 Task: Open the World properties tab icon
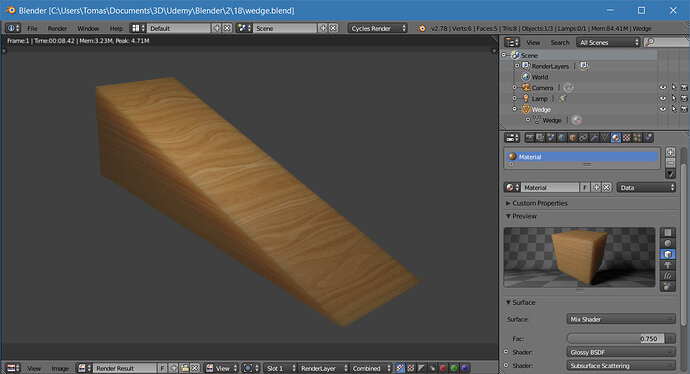pos(562,138)
